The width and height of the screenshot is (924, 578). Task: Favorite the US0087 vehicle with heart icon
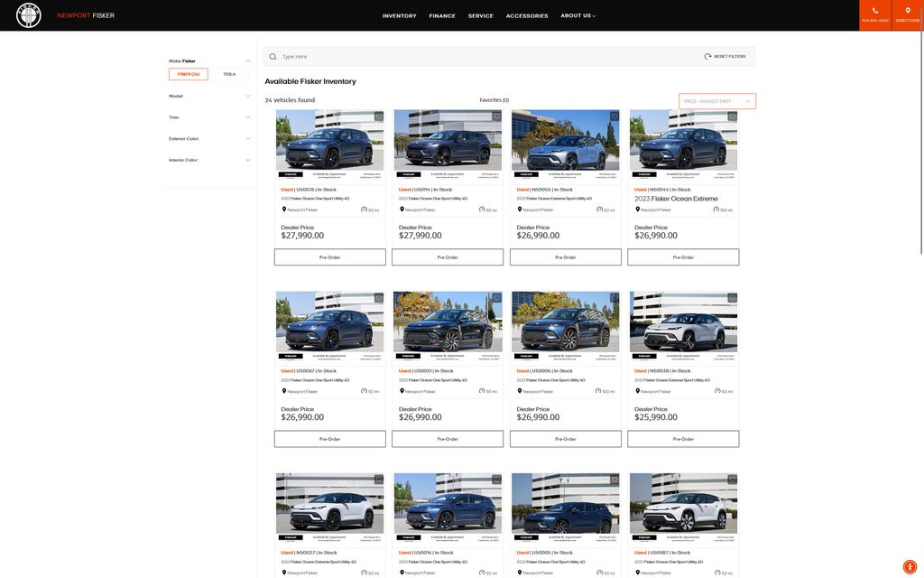[733, 480]
